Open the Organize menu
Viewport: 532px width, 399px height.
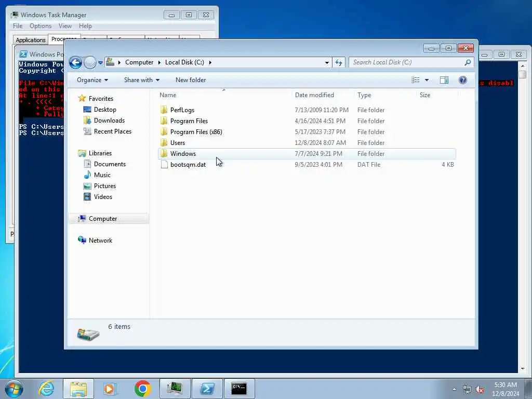[x=92, y=80]
